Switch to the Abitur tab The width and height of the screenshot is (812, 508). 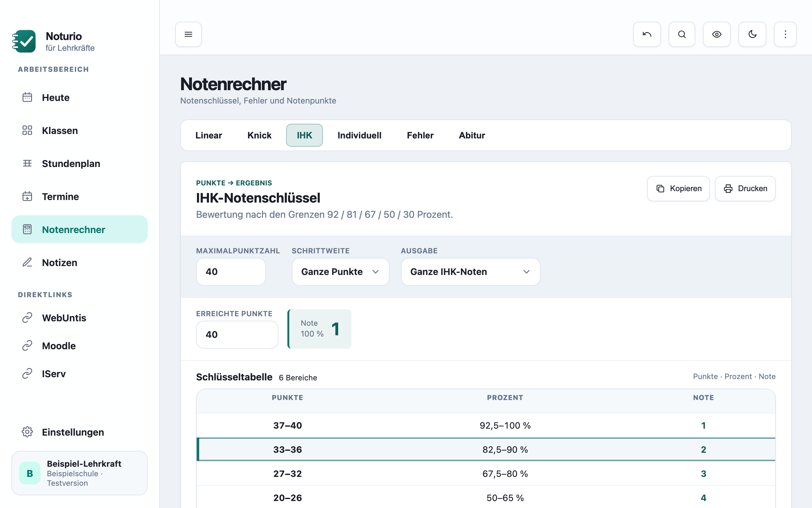pyautogui.click(x=472, y=135)
